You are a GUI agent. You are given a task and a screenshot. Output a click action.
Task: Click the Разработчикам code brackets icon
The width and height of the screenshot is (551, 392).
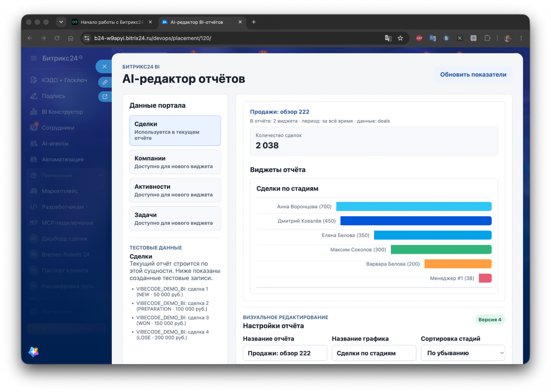pos(34,207)
